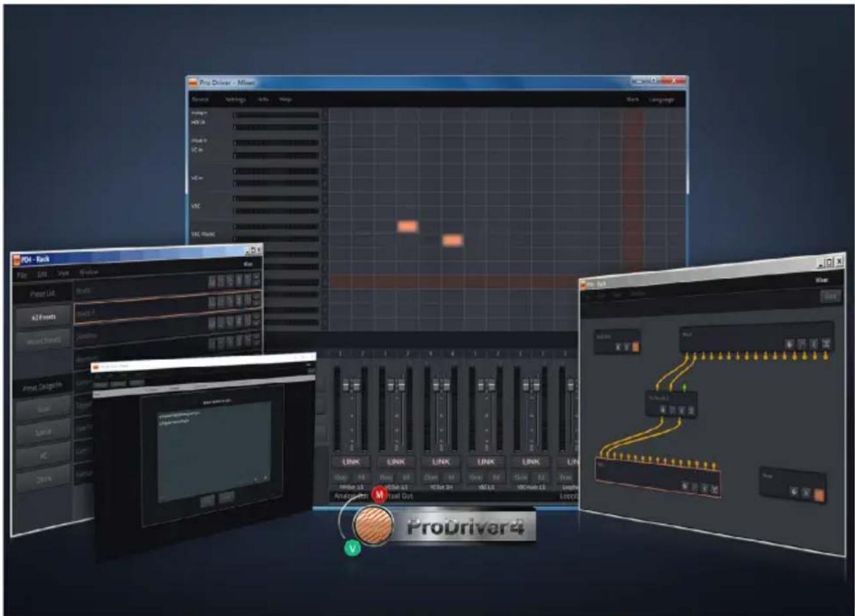Open the File menu in PD4 - Rack window
This screenshot has height=616, width=855.
(x=21, y=274)
